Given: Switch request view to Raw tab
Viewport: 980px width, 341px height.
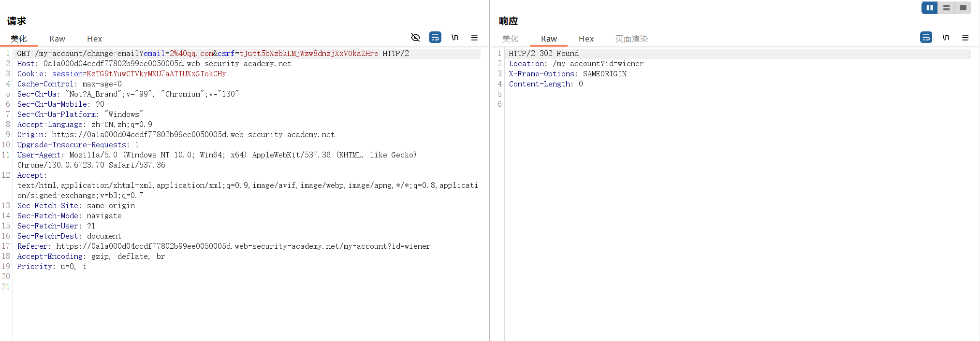Looking at the screenshot, I should click(x=57, y=39).
